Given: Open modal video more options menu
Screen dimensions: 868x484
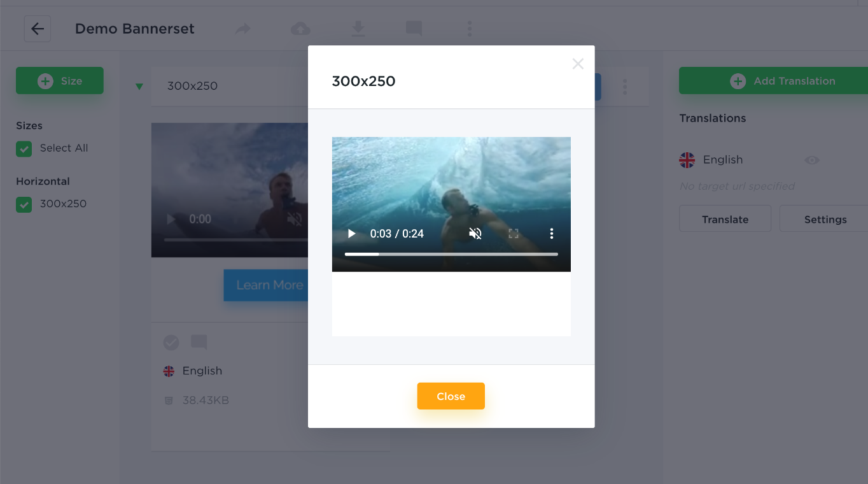Looking at the screenshot, I should 552,234.
